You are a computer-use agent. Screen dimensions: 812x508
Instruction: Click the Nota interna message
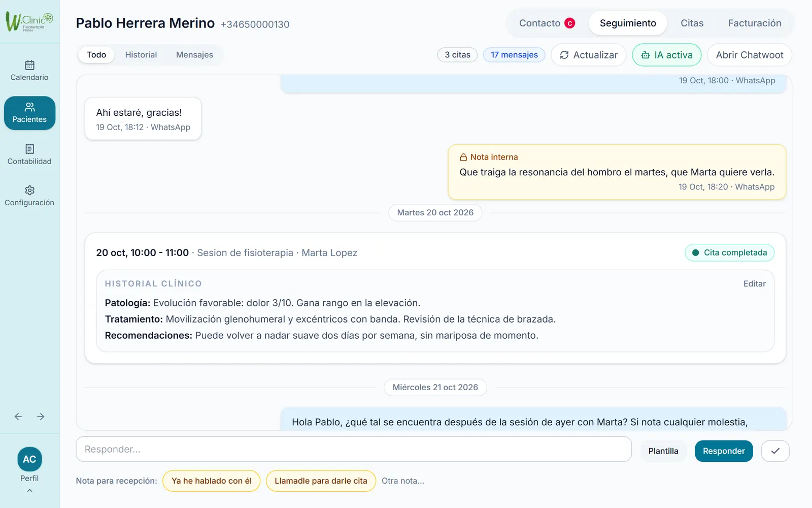pyautogui.click(x=617, y=172)
